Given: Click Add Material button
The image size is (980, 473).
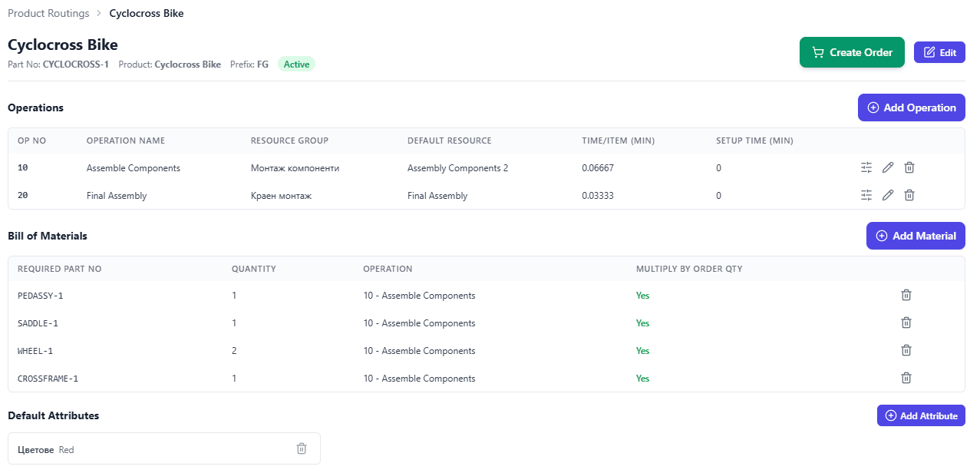Looking at the screenshot, I should [x=916, y=236].
